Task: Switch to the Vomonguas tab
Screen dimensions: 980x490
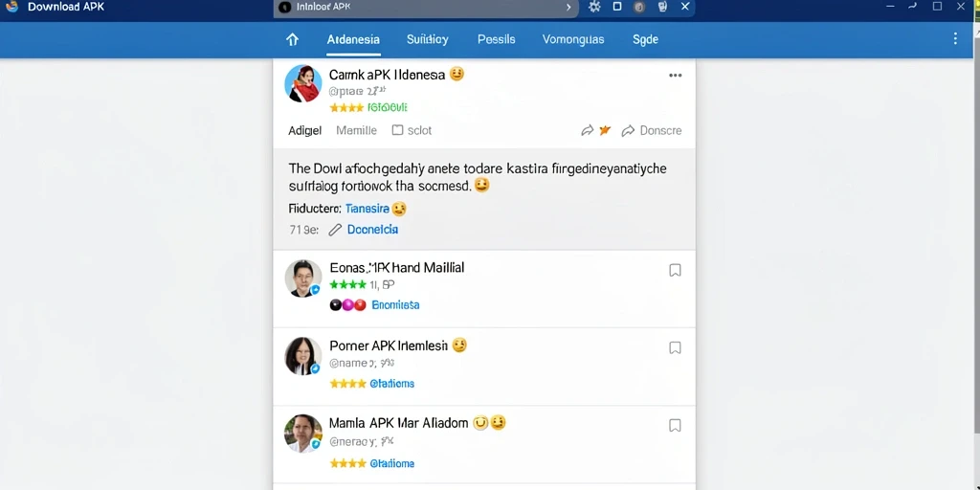Action: 573,39
